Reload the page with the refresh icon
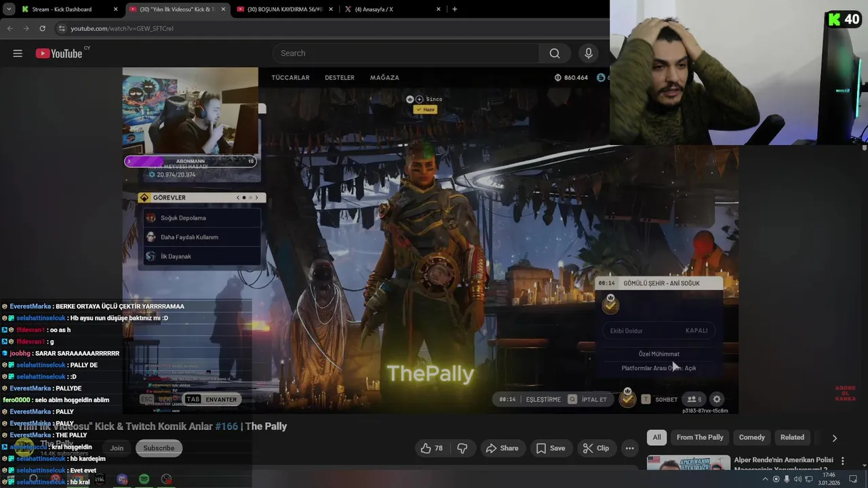 (42, 28)
